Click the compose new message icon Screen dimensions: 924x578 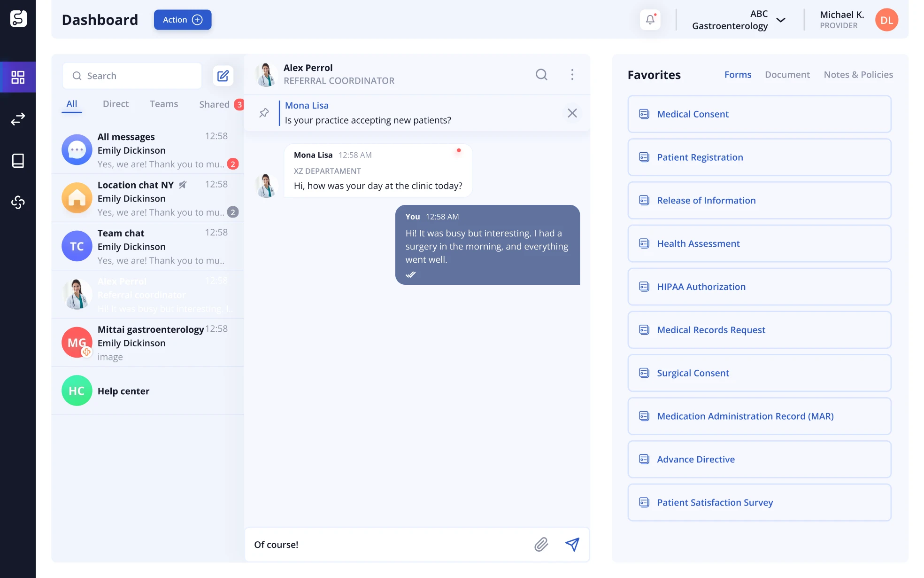pyautogui.click(x=223, y=76)
